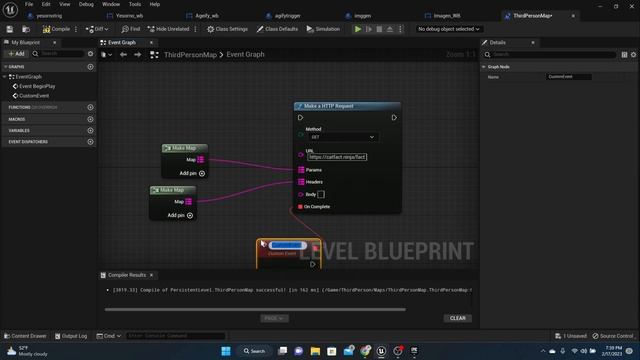Screen dimensions: 640x360
Task: Click the Save blueprint icon
Action: 10,29
